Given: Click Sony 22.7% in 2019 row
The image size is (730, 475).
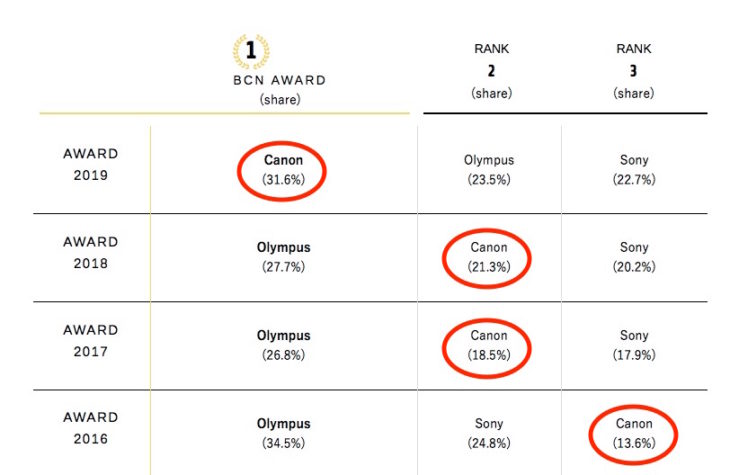Looking at the screenshot, I should (x=634, y=170).
